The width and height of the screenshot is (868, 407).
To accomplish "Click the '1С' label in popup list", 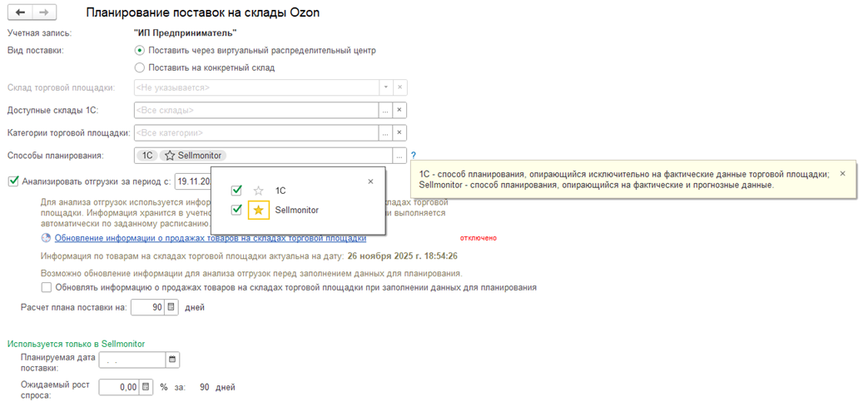I will (280, 191).
